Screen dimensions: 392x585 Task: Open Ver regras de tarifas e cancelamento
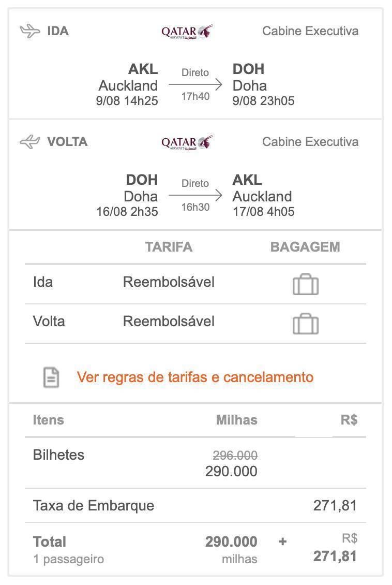[x=195, y=377]
